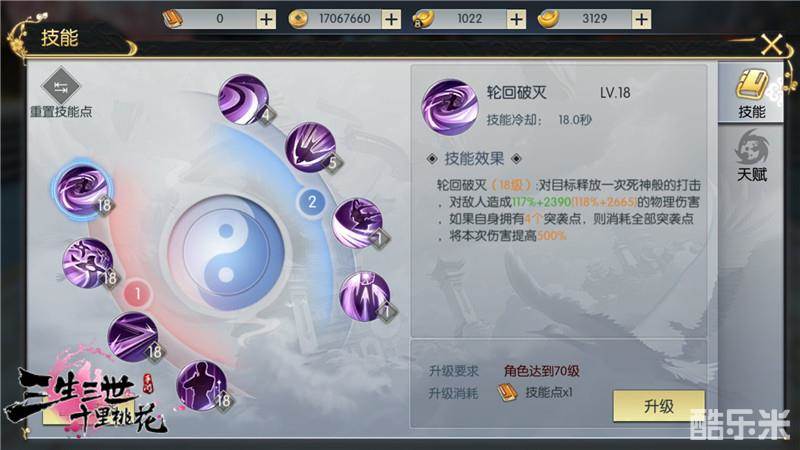Select the level 5 arrow burst skill
The height and width of the screenshot is (450, 800).
pos(310,147)
